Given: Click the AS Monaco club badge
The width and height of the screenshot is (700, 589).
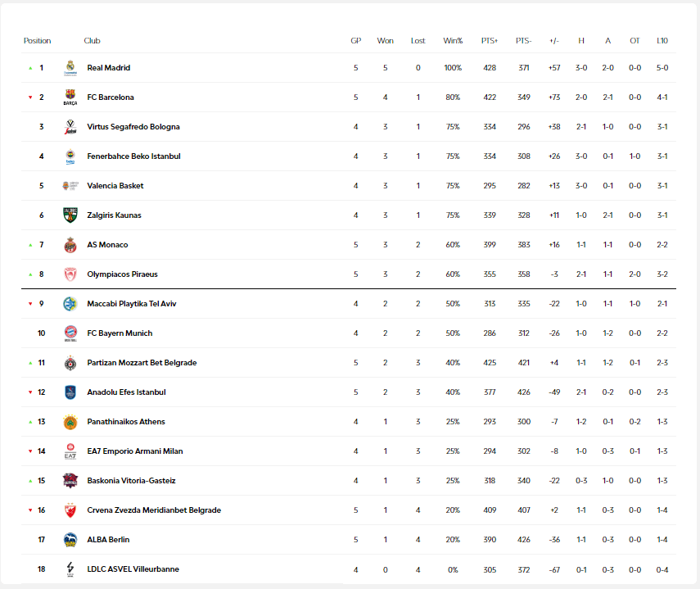Looking at the screenshot, I should 70,245.
